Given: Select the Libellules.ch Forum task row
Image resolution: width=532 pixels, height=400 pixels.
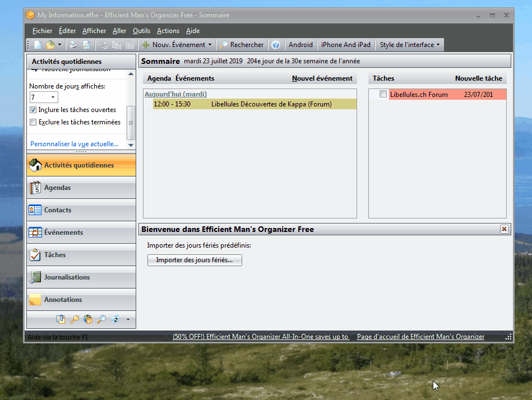Looking at the screenshot, I should point(447,95).
